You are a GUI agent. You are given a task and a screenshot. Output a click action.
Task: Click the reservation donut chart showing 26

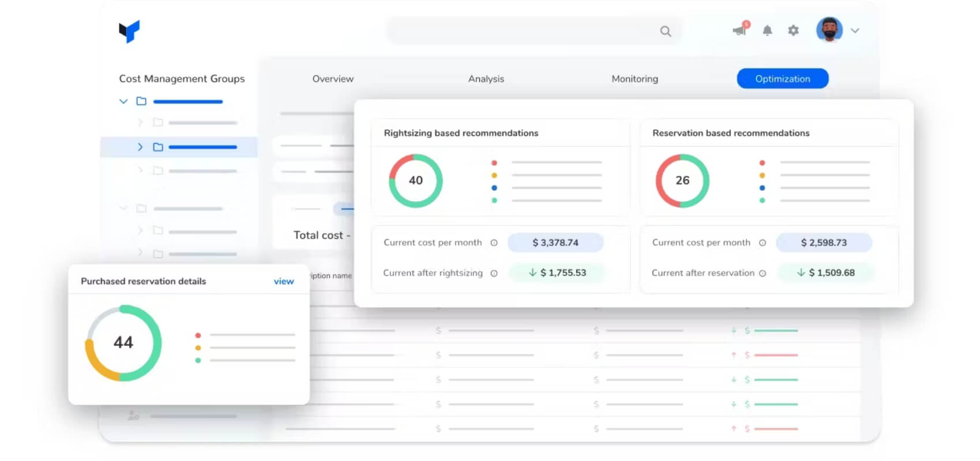click(682, 180)
